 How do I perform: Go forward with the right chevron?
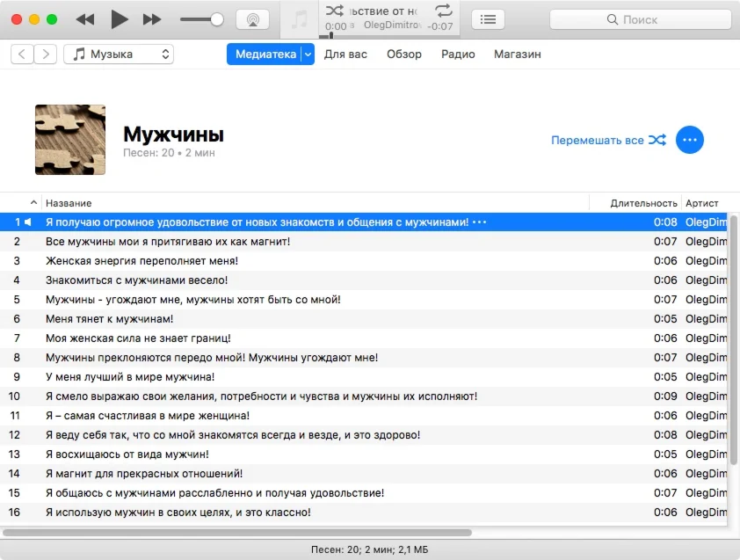pos(46,55)
